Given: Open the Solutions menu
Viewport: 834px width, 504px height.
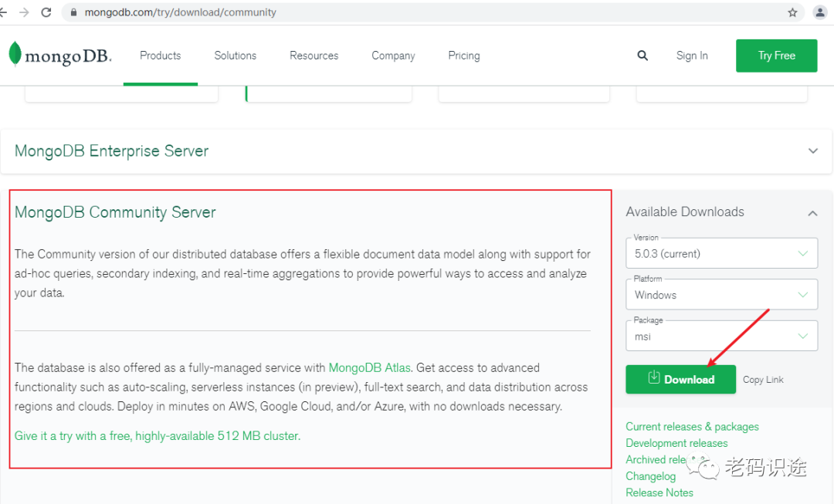Looking at the screenshot, I should (x=235, y=56).
